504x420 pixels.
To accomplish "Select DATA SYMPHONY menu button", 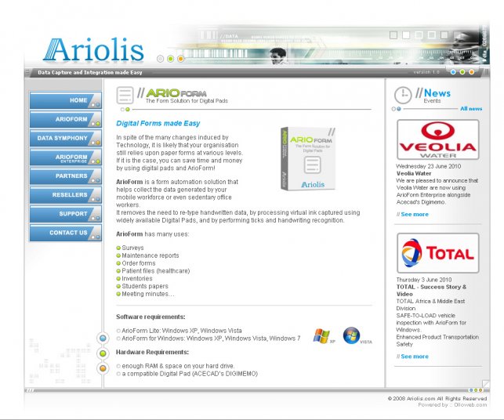I will 66,138.
